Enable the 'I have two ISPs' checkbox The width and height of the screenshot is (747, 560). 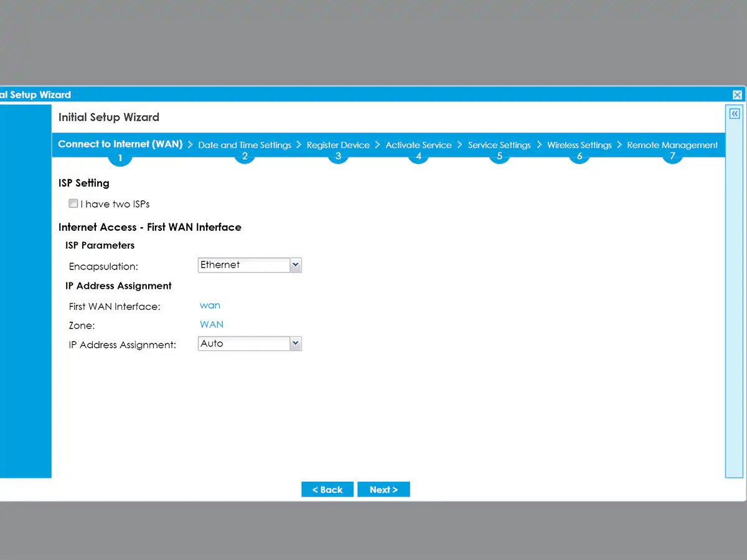[x=73, y=203]
